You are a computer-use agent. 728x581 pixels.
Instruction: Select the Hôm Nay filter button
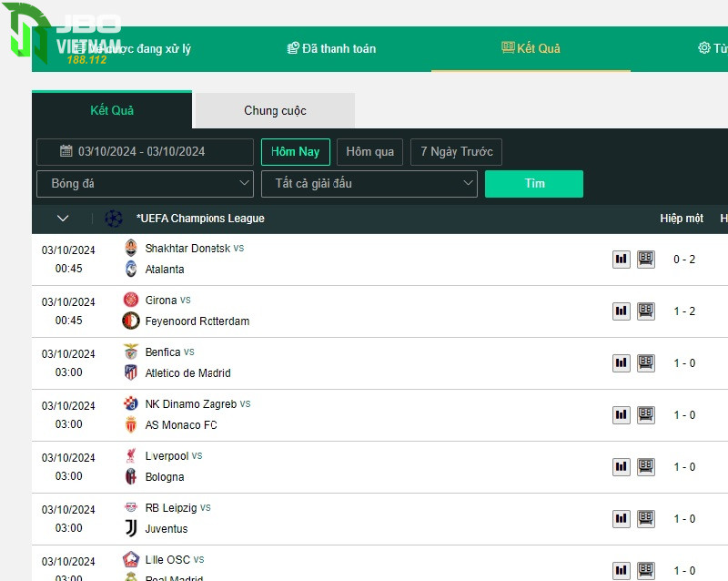coord(295,151)
